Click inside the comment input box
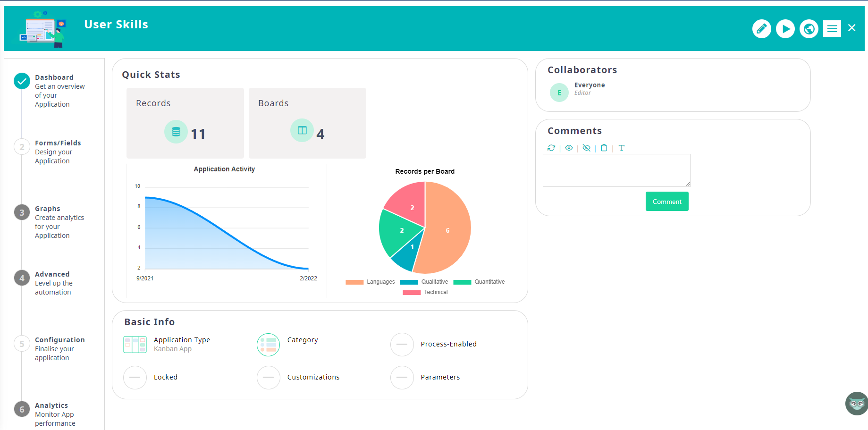The image size is (868, 430). [616, 170]
